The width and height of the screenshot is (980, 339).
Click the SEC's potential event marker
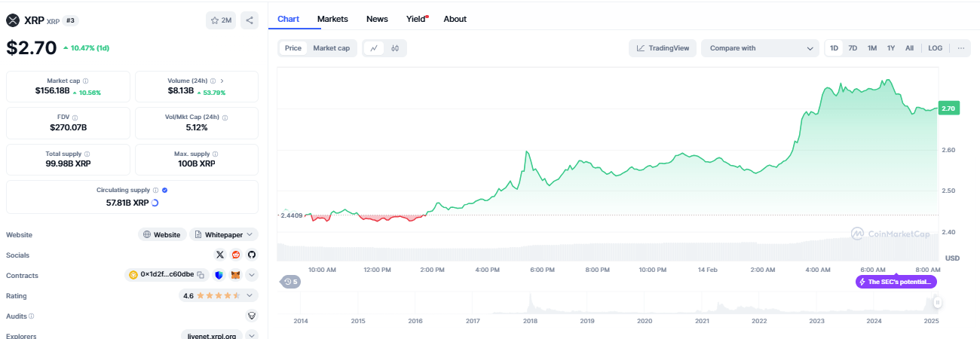[x=896, y=282]
